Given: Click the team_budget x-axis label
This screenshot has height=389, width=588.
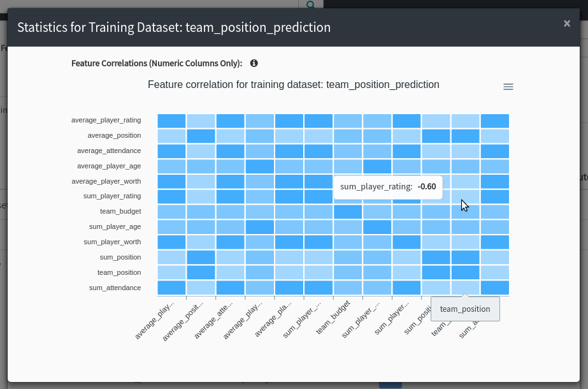Looking at the screenshot, I should [x=333, y=318].
